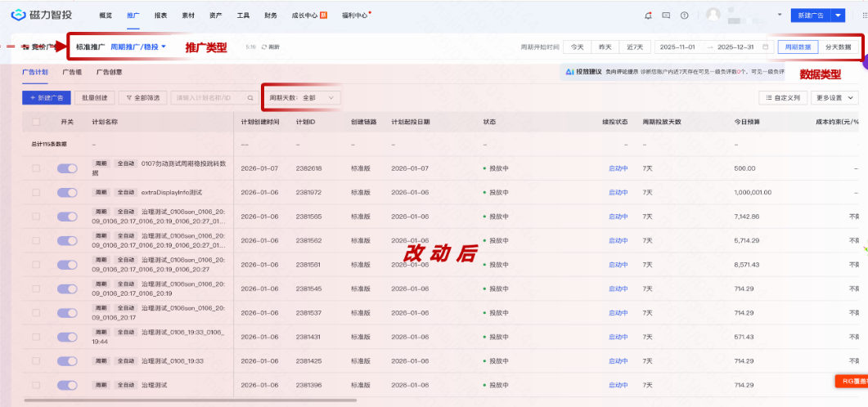This screenshot has width=868, height=407.
Task: Check the box for plan 2382618
Action: (36, 168)
